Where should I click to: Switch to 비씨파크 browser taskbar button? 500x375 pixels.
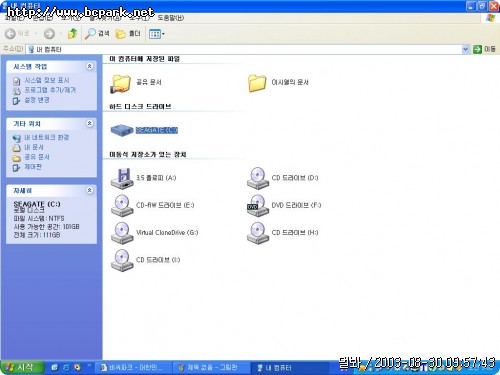[133, 368]
